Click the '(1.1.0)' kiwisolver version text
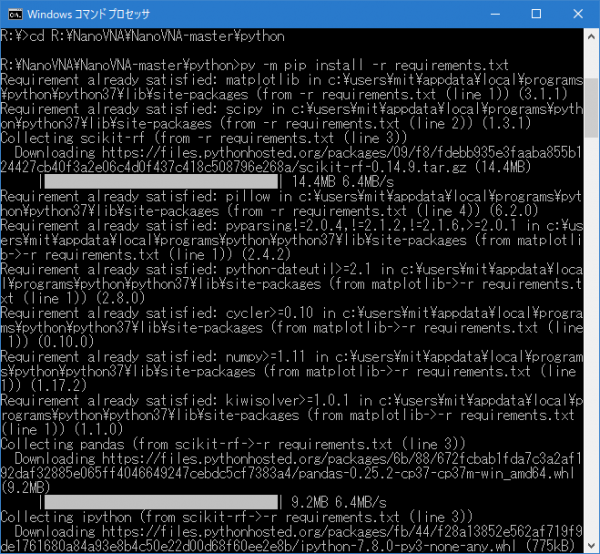 [x=99, y=429]
